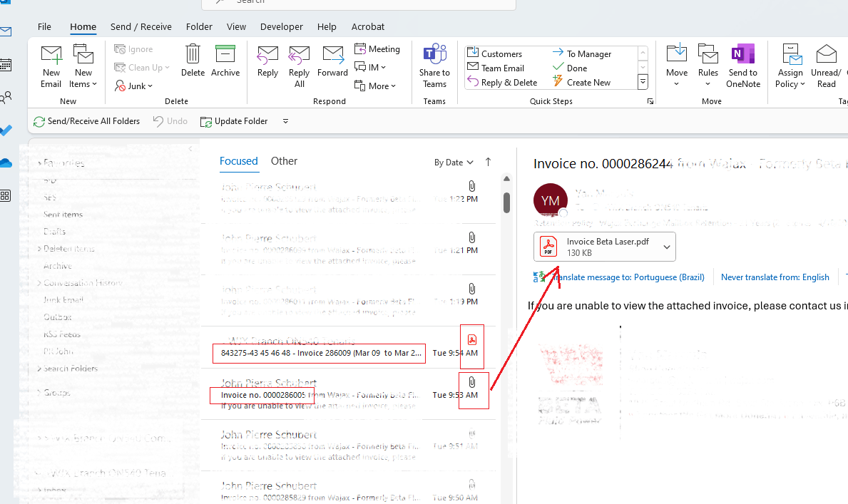Open the IM reply dropdown
Viewport: 848px width, 504px height.
tap(370, 68)
